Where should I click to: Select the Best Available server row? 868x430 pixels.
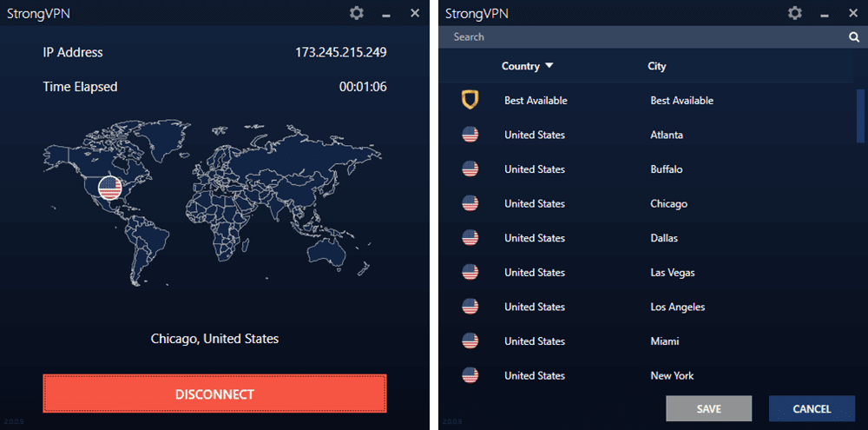point(646,100)
